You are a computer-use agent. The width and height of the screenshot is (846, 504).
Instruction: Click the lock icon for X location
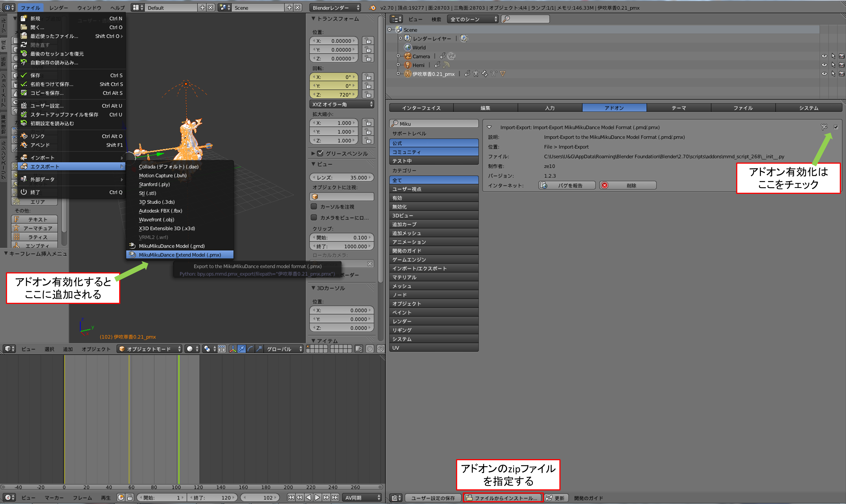pos(368,41)
